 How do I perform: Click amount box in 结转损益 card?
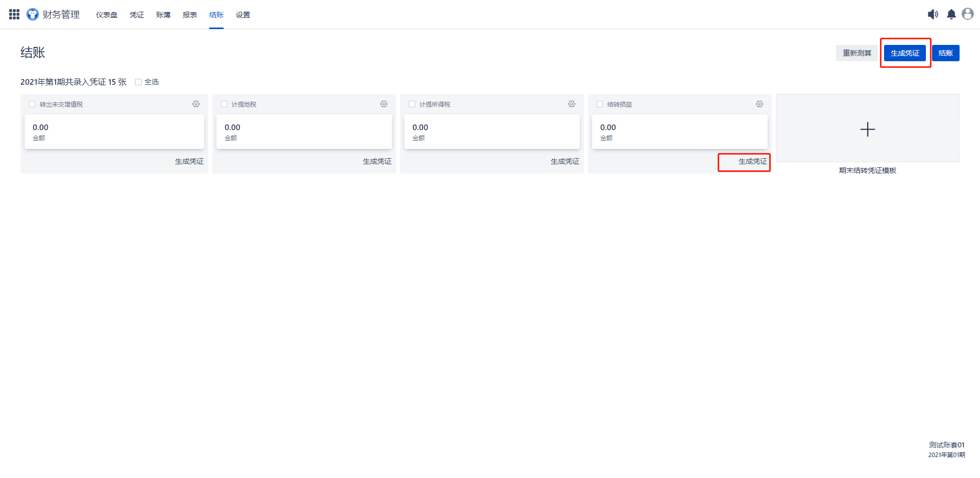tap(680, 132)
